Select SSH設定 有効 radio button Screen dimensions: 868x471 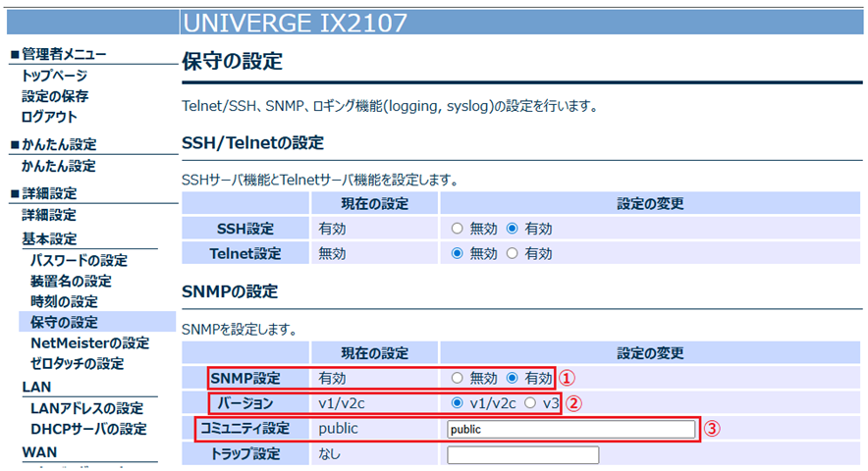click(x=512, y=229)
